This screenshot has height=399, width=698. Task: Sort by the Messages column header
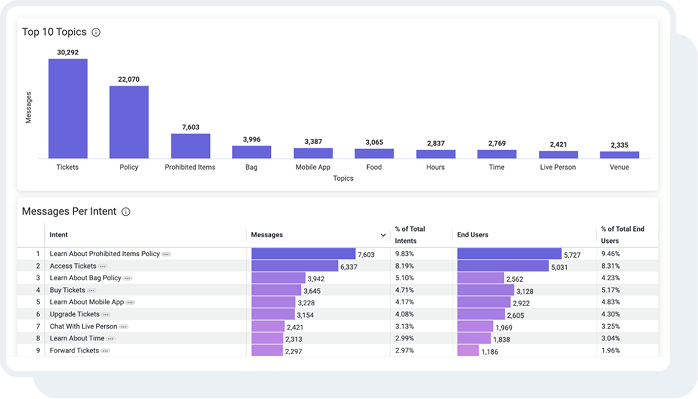pos(267,235)
